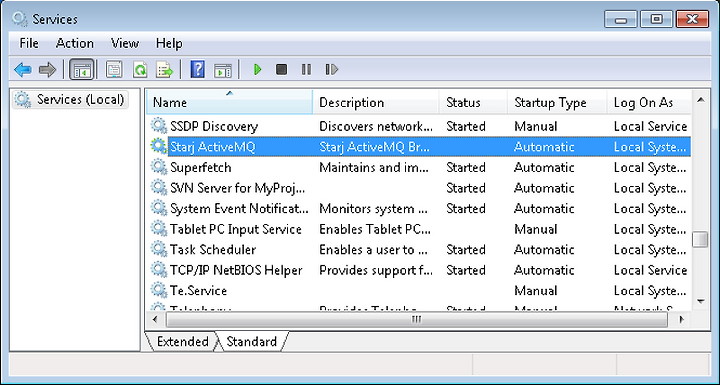The width and height of the screenshot is (720, 385).
Task: Click the 'Provides support f...' description
Action: pyautogui.click(x=376, y=270)
